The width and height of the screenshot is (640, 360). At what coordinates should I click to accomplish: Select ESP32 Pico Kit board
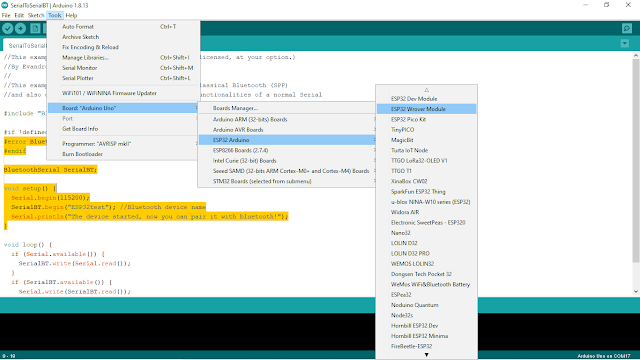point(427,119)
